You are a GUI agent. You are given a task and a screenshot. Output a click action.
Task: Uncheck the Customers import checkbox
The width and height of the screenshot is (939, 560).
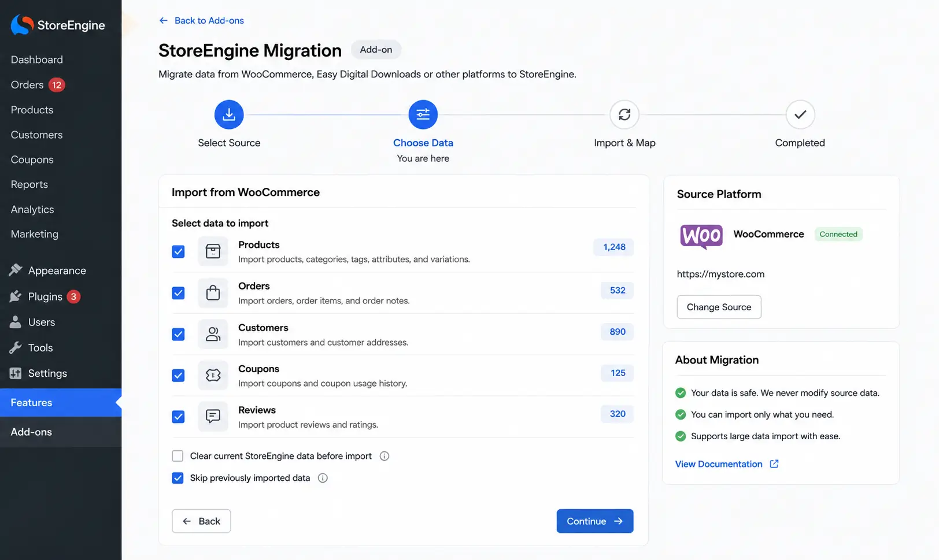point(178,334)
